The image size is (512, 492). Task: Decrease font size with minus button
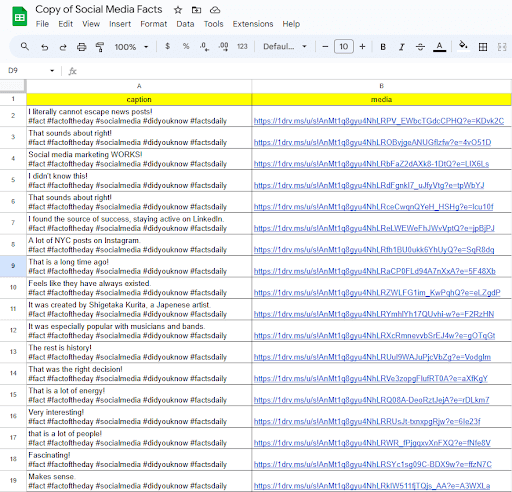tap(325, 47)
